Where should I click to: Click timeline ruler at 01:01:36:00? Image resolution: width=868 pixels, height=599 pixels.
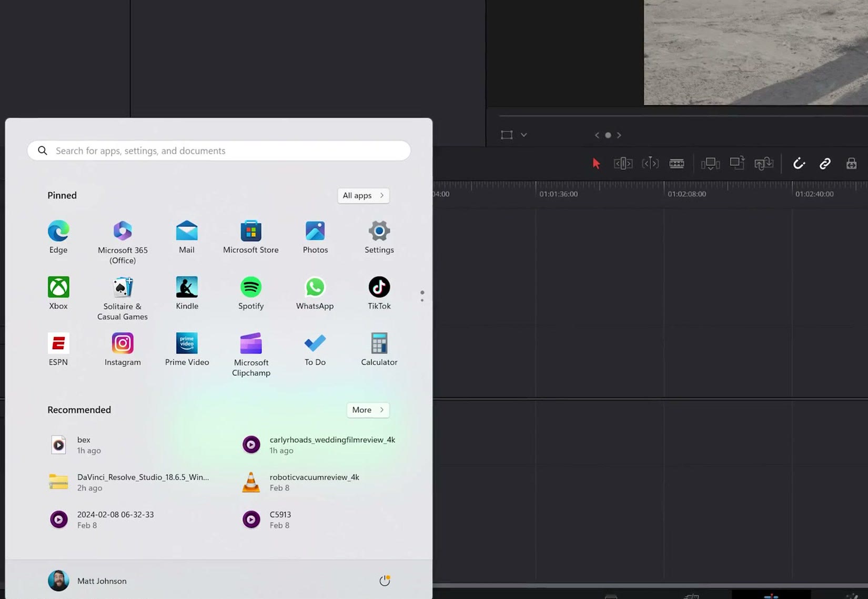pos(558,194)
